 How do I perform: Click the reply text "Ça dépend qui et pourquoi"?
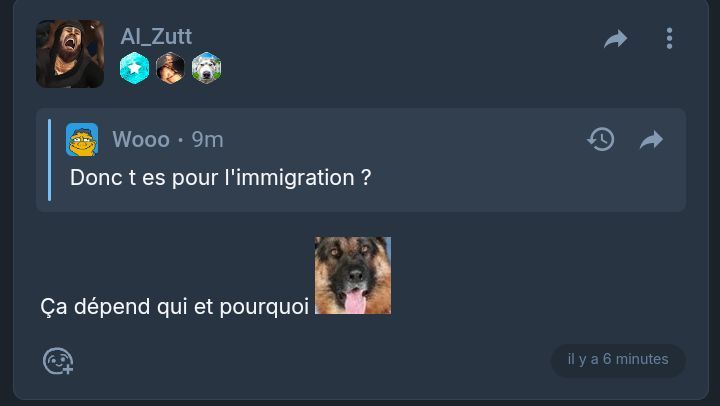coord(174,307)
